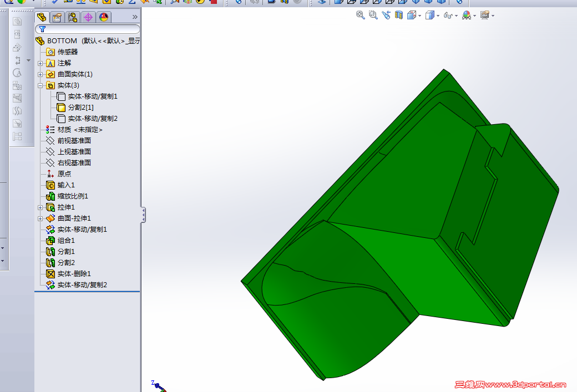Click the Hide/Show Items glasses icon

448,15
